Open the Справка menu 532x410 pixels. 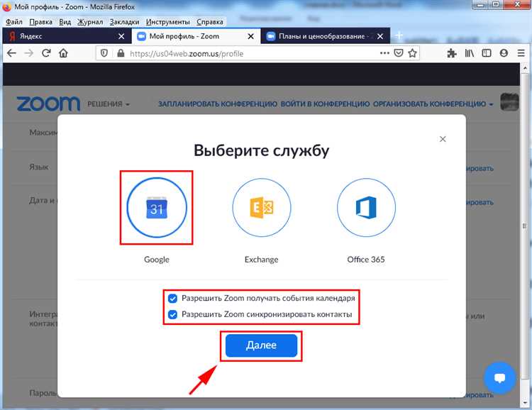point(210,22)
